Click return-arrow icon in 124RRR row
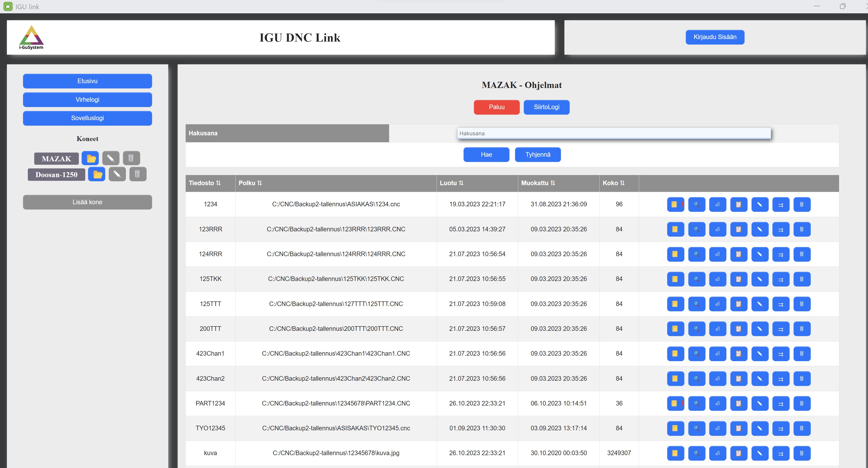The width and height of the screenshot is (868, 468). coord(717,254)
